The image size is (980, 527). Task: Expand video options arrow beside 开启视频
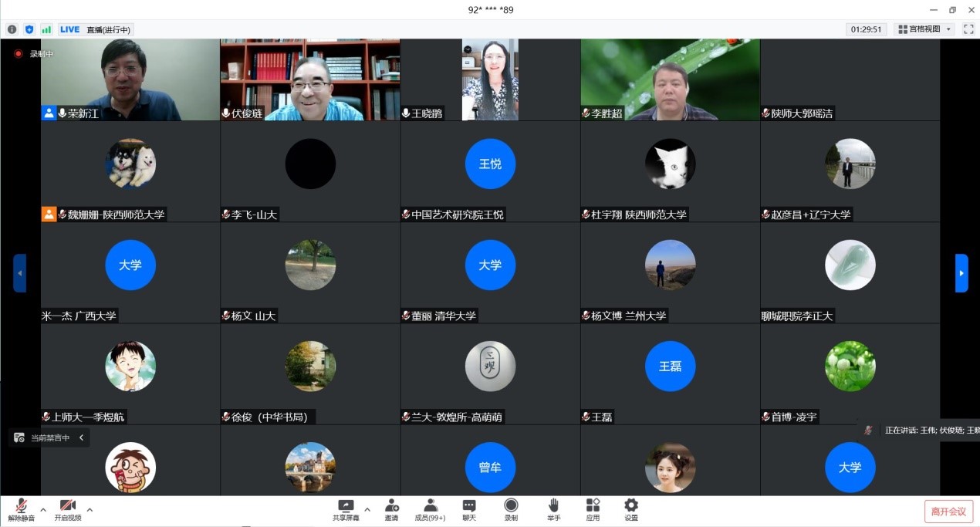point(90,509)
